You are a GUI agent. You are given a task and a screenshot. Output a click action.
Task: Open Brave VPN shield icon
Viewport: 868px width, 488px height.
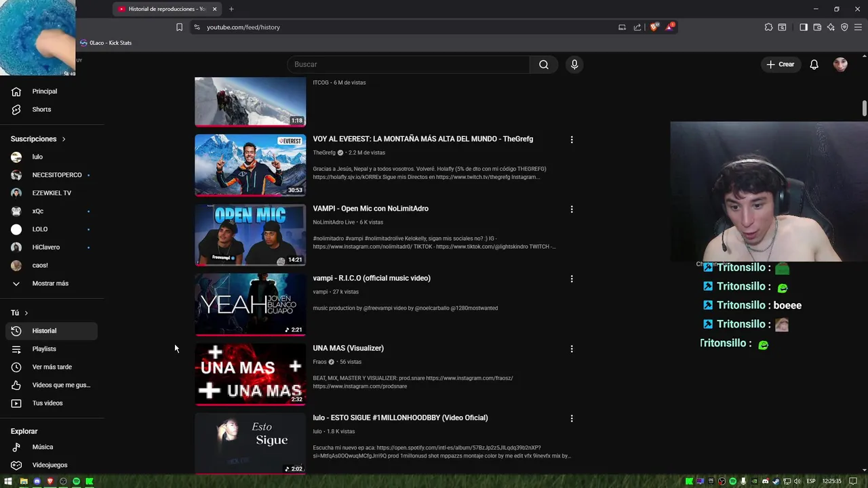pos(844,27)
